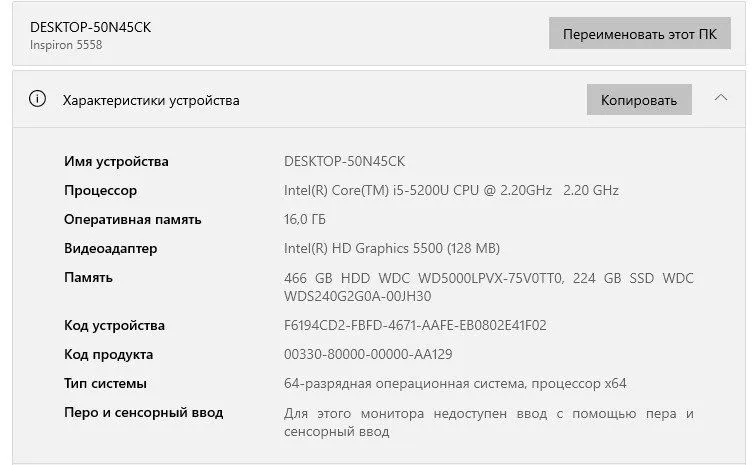
Task: Select the 64-разрядная операционная система value
Action: coord(455,384)
